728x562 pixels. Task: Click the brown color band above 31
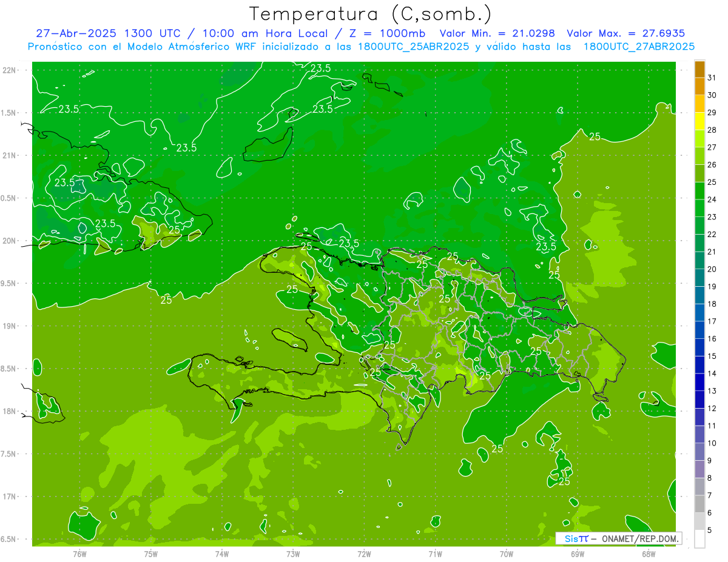(699, 69)
